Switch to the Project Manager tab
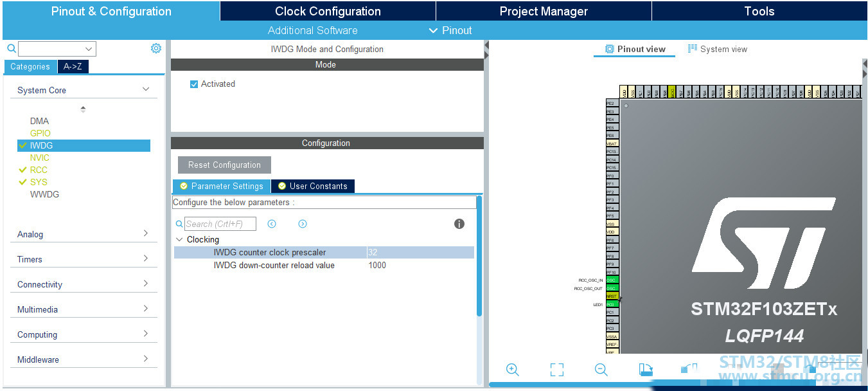This screenshot has width=868, height=391. 544,11
